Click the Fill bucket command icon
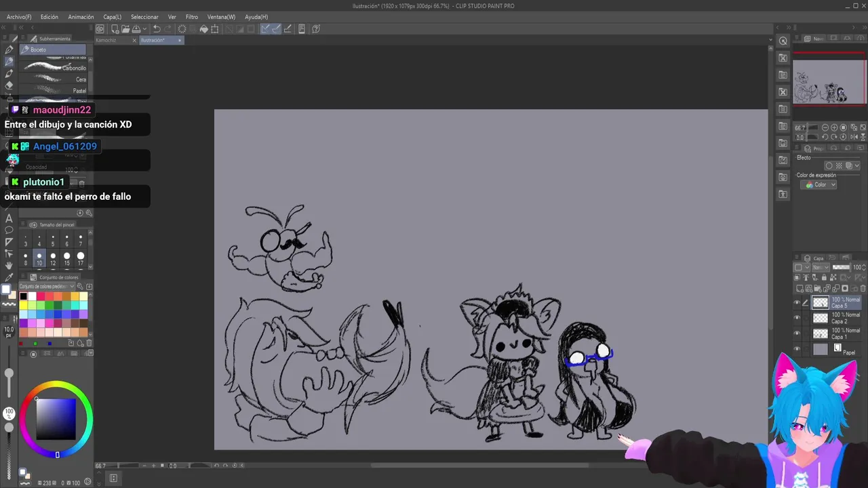The height and width of the screenshot is (488, 868). click(x=203, y=29)
